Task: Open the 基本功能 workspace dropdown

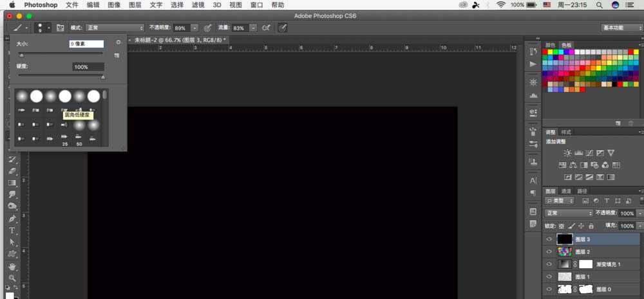Action: [x=621, y=28]
